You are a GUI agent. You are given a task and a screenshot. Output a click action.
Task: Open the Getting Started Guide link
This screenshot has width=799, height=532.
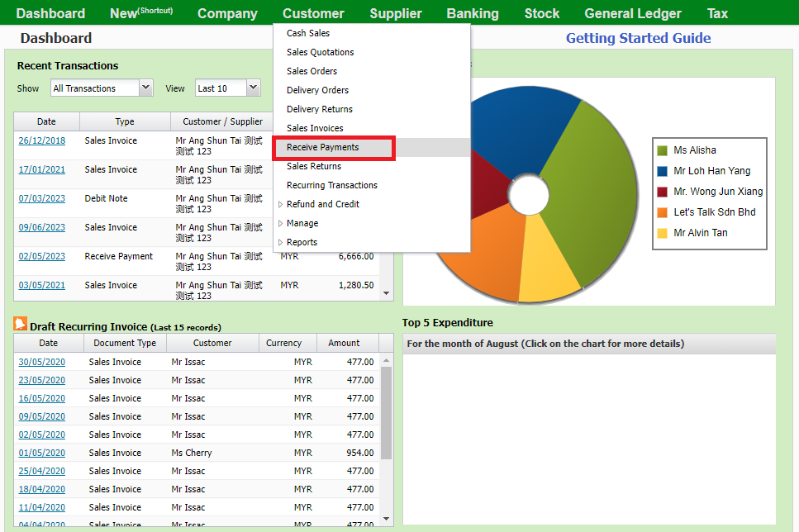pos(638,38)
